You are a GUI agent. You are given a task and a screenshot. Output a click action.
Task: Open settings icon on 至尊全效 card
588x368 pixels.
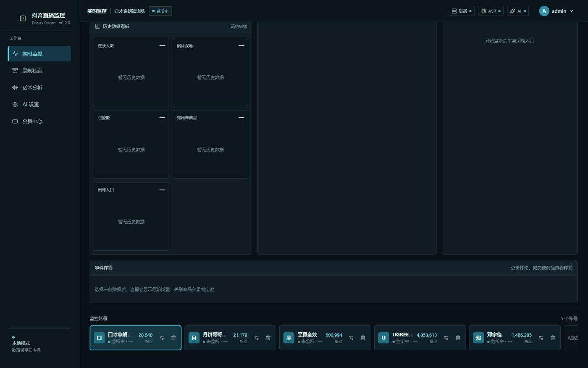click(x=352, y=338)
